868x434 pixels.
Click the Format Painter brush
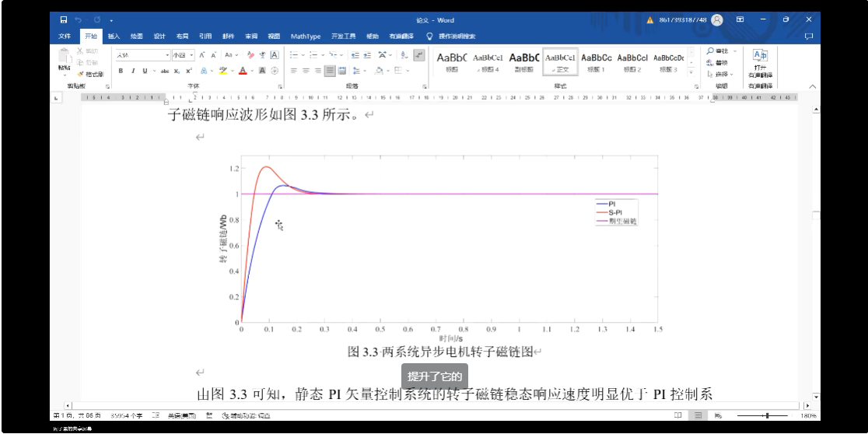[80, 74]
